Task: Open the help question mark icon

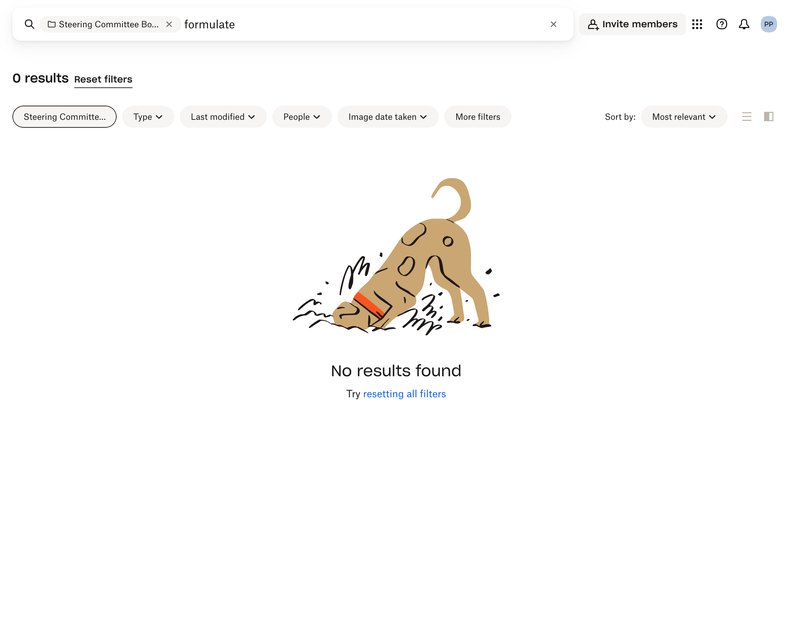Action: pyautogui.click(x=721, y=24)
